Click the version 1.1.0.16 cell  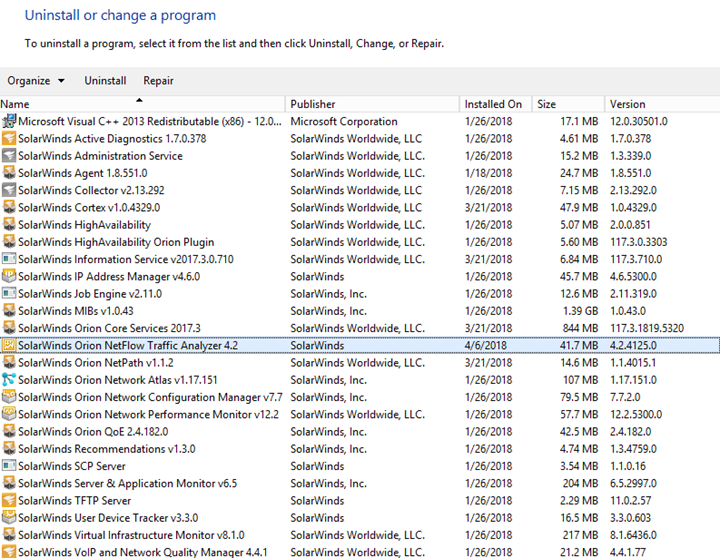(628, 466)
